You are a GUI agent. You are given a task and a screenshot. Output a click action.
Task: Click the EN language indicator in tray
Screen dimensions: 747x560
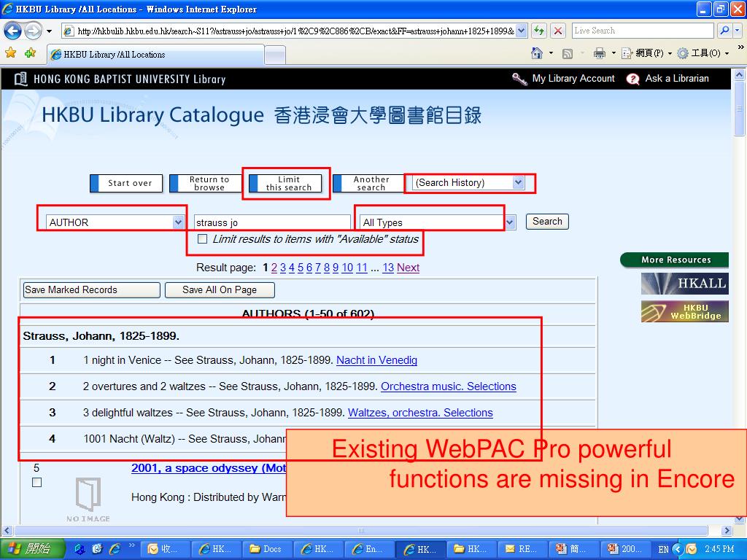point(663,549)
